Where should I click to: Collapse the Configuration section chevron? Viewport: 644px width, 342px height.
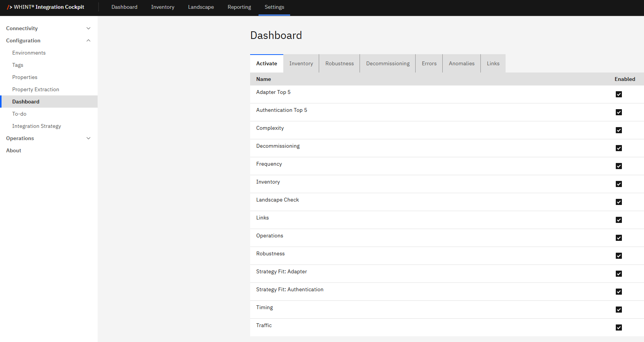[88, 40]
